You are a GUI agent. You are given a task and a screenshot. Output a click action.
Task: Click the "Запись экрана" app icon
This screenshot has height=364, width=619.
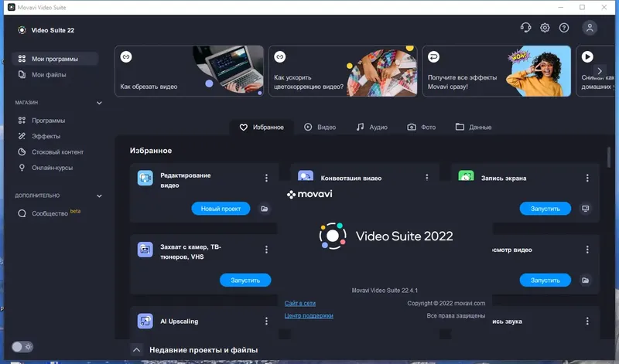click(466, 176)
